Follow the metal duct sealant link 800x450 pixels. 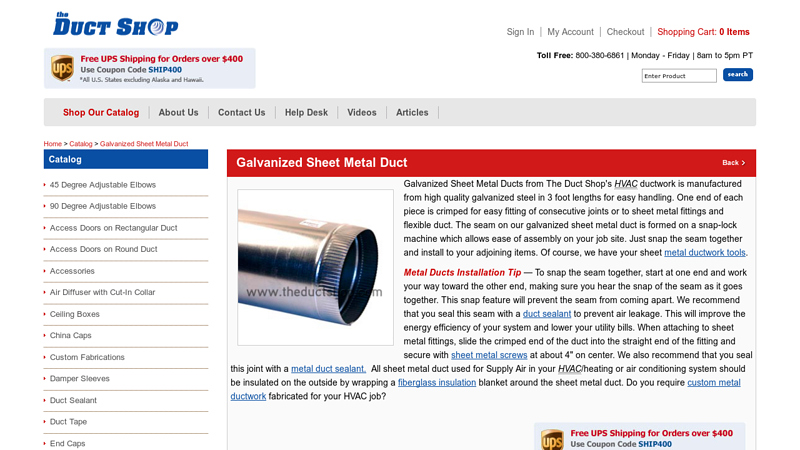point(328,369)
